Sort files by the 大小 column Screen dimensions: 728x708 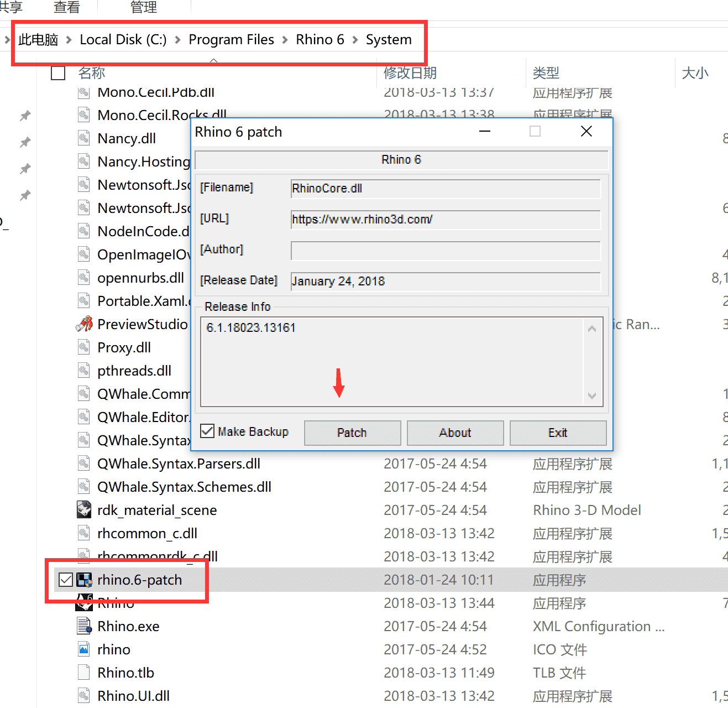point(695,73)
